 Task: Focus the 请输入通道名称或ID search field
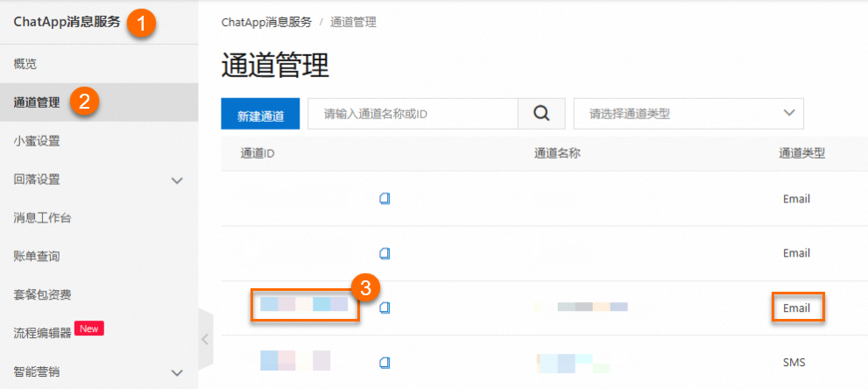[x=413, y=113]
